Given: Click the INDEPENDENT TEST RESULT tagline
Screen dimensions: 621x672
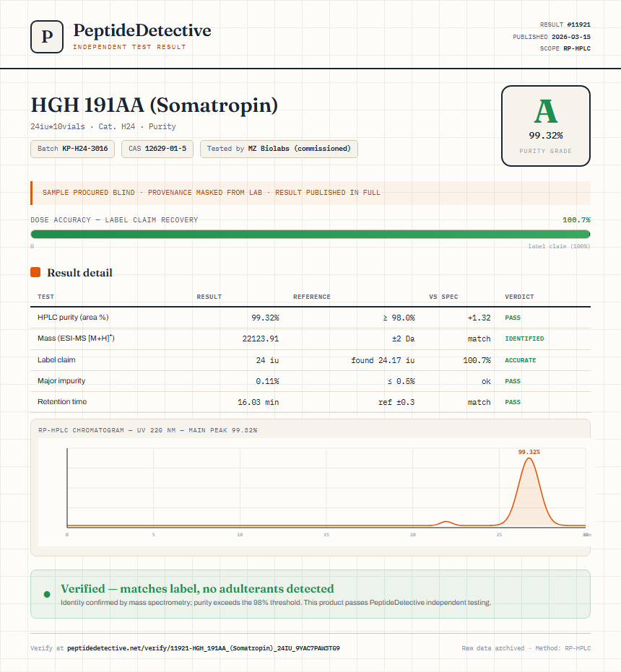Looking at the screenshot, I should pos(129,47).
